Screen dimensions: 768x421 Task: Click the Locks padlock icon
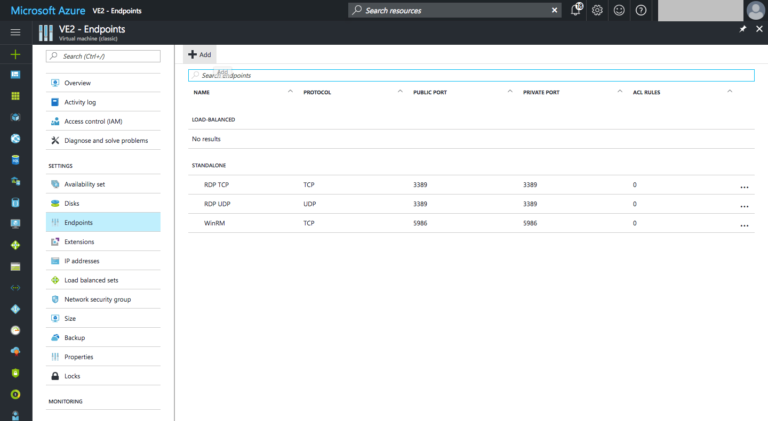55,376
